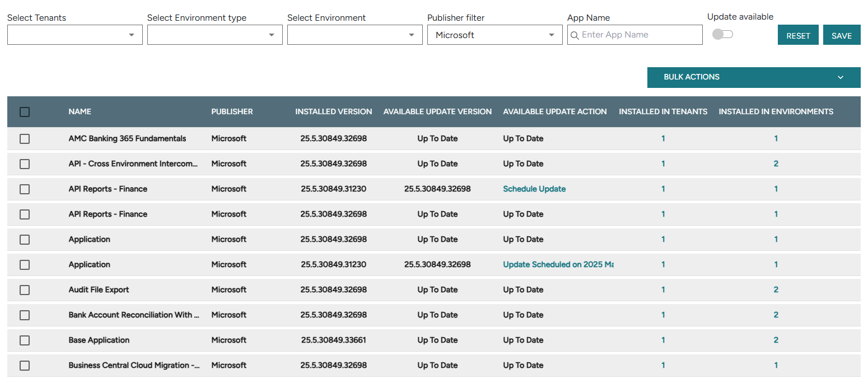868x383 pixels.
Task: Open environments count for Base Application
Action: pos(776,340)
